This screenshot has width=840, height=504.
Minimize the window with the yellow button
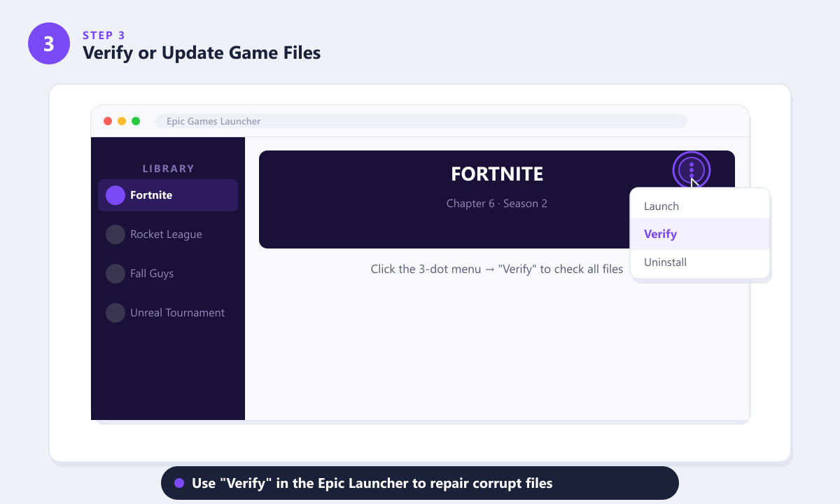click(x=122, y=121)
